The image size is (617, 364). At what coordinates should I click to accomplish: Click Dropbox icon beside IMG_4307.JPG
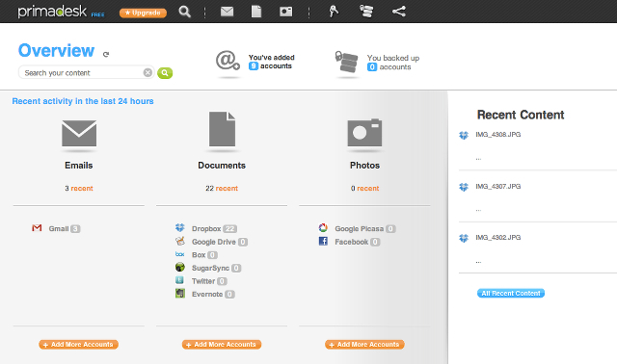pos(464,187)
